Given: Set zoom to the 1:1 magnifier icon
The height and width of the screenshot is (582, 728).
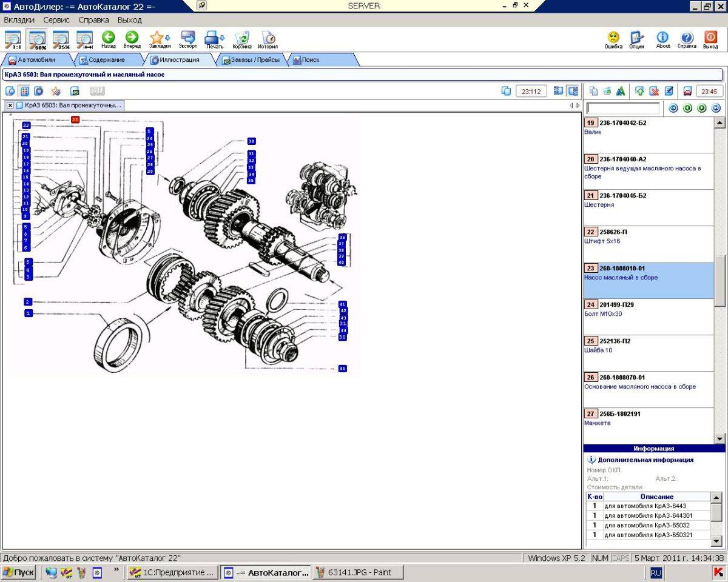Looking at the screenshot, I should 13,39.
